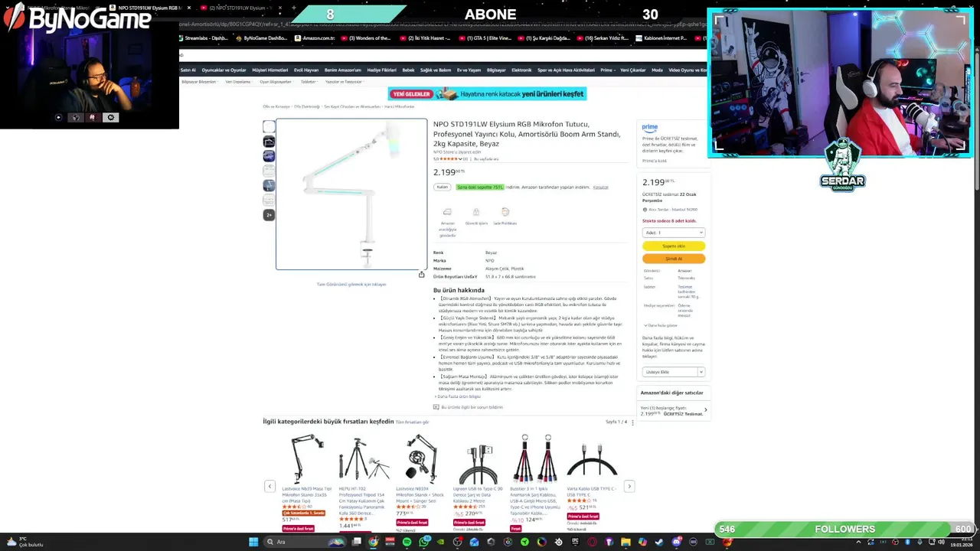Open Tabletler subnav dropdown
The height and width of the screenshot is (551, 980).
pyautogui.click(x=309, y=82)
